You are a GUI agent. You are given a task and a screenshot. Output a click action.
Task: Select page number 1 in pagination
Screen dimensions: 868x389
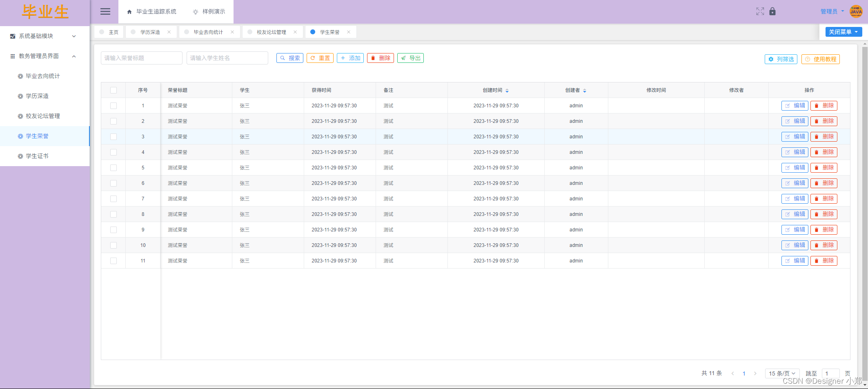(744, 373)
